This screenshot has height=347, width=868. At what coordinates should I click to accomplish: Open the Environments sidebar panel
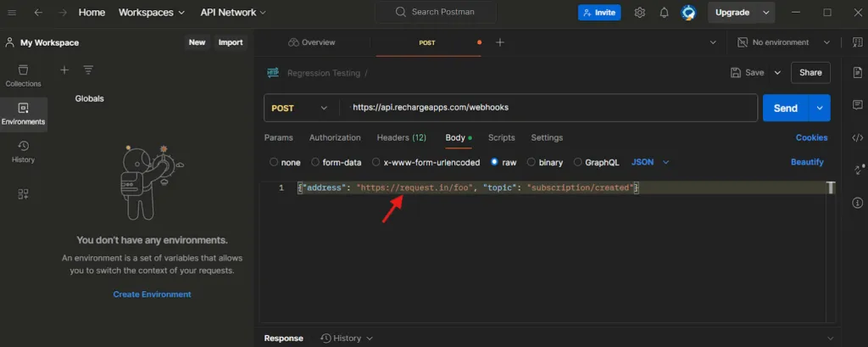pyautogui.click(x=23, y=115)
